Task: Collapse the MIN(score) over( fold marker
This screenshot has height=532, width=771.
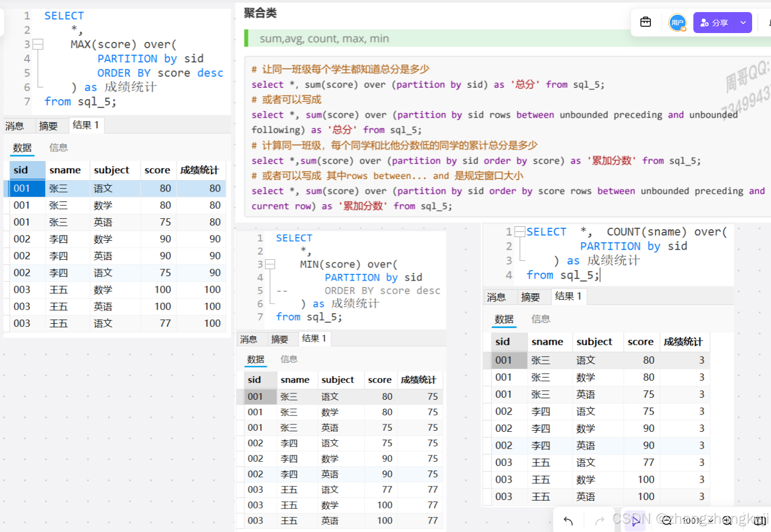Action: pos(270,264)
